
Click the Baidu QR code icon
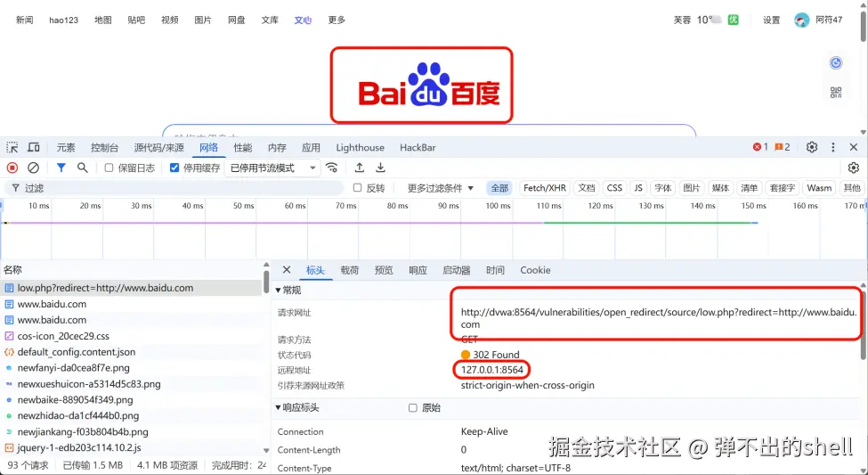[836, 93]
